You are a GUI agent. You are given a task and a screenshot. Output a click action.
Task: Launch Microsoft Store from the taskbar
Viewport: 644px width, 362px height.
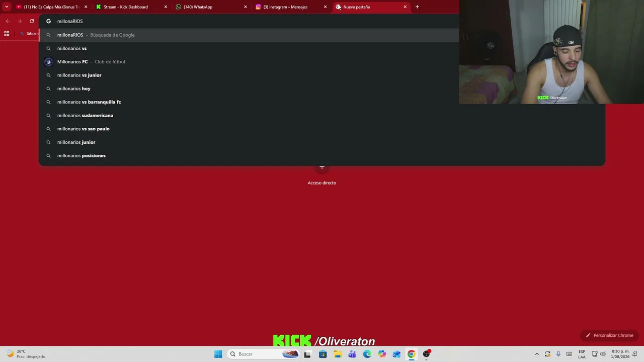(323, 354)
